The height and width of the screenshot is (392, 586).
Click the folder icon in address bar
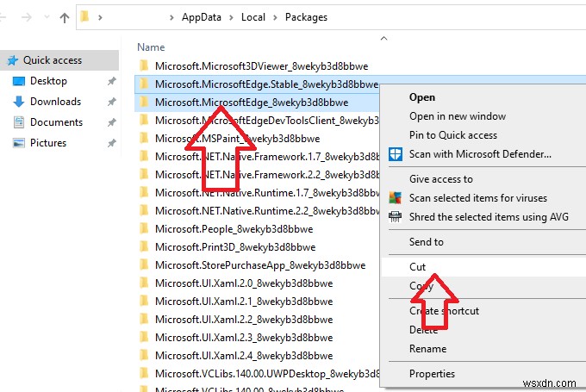click(84, 16)
